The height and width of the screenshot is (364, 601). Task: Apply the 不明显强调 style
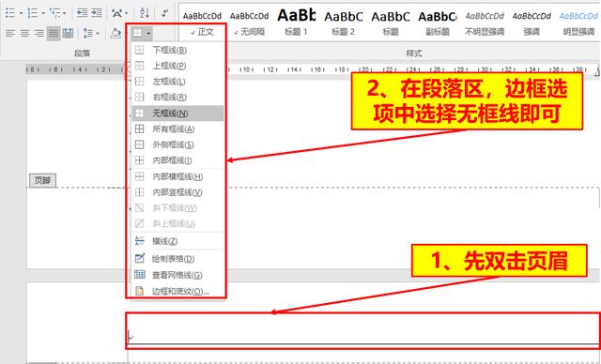point(485,23)
